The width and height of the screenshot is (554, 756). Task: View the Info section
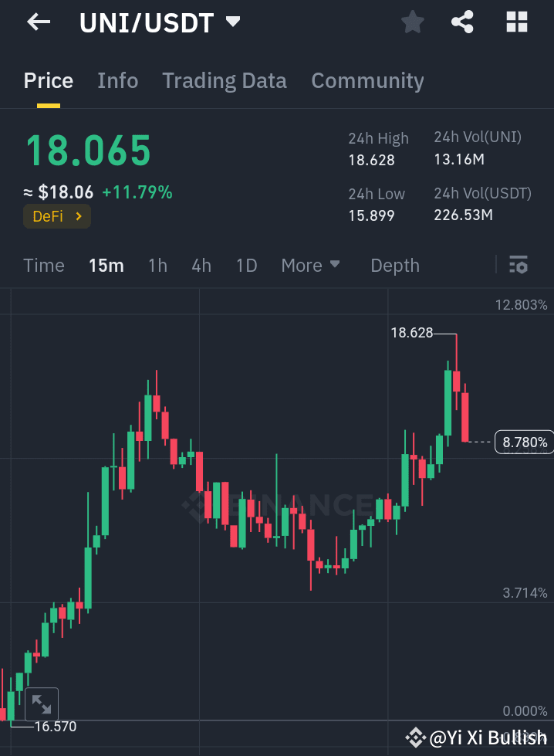click(117, 80)
